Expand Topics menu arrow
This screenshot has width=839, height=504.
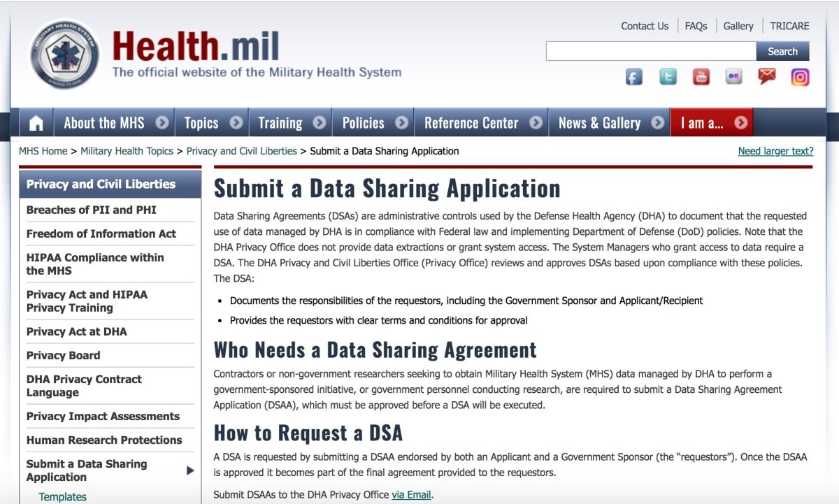click(236, 123)
